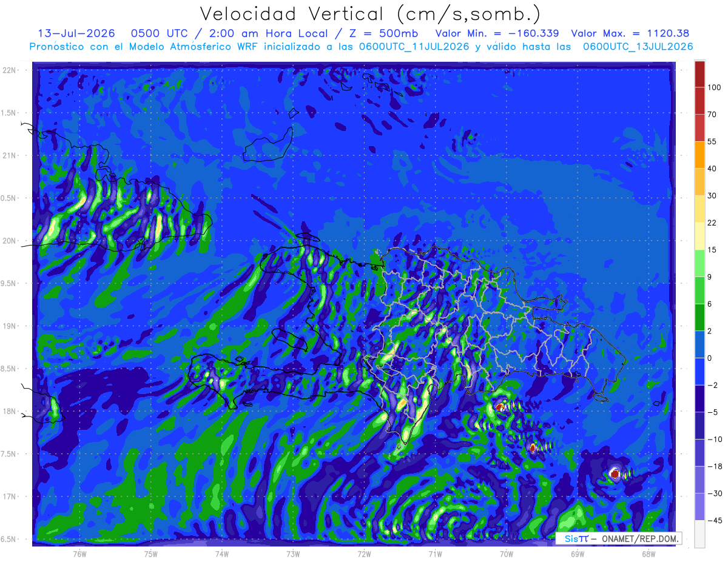Click the title "Velocidad Vertical (cm/s,somb.)"

tap(370, 14)
